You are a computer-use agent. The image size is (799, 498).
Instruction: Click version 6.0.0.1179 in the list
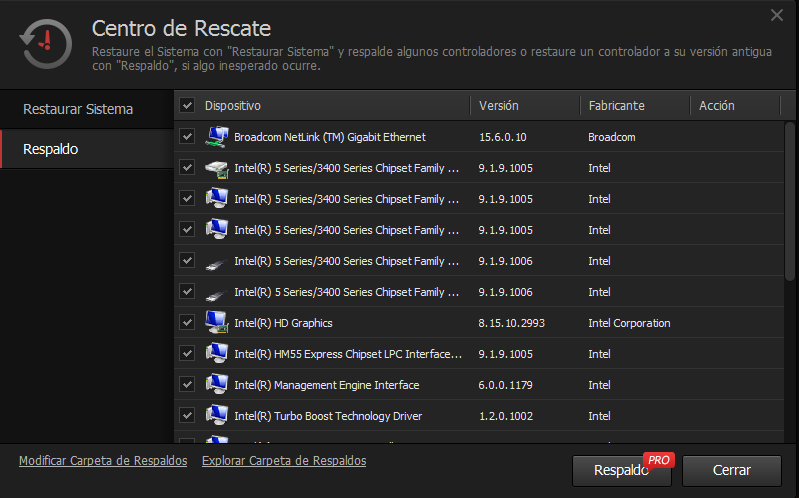505,385
